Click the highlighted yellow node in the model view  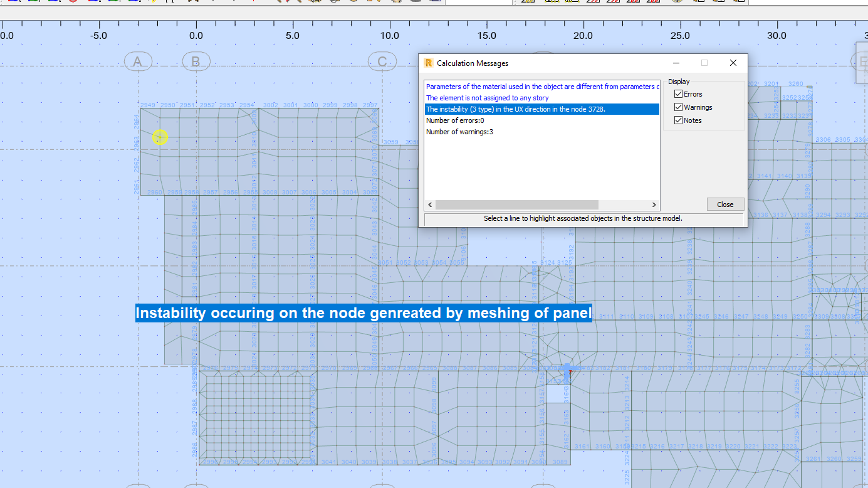[x=160, y=137]
